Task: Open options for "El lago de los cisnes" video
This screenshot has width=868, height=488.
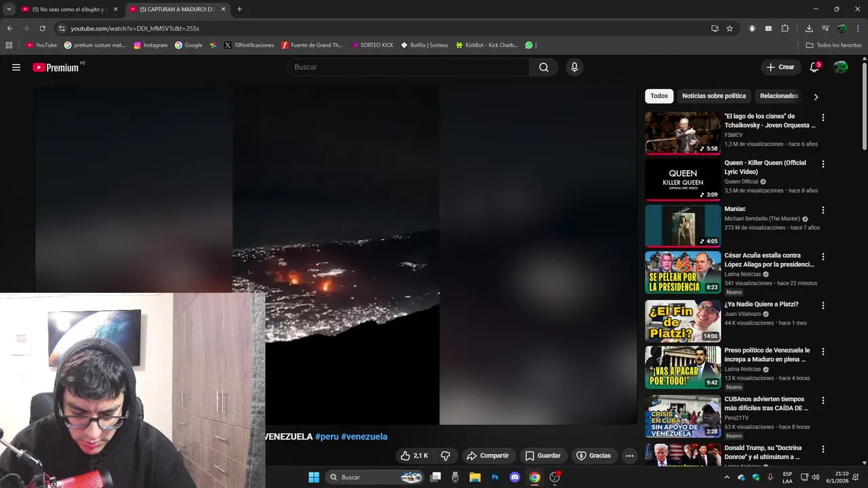Action: coord(823,118)
